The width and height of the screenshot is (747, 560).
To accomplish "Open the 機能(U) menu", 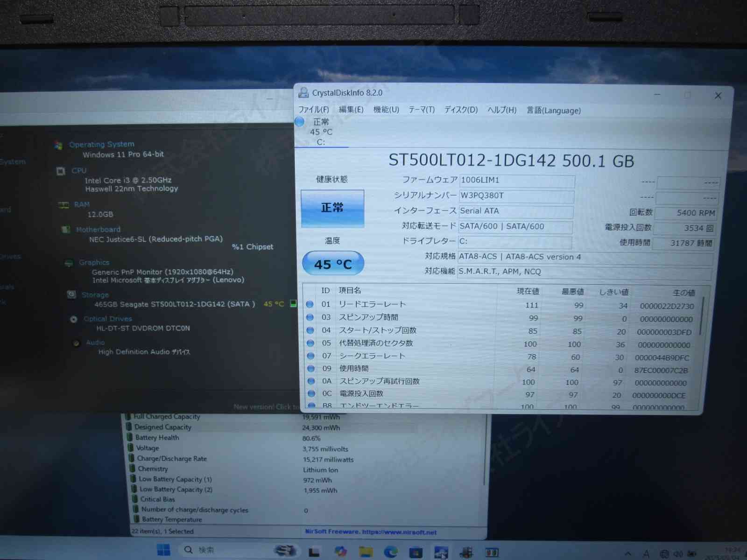I will (x=386, y=110).
